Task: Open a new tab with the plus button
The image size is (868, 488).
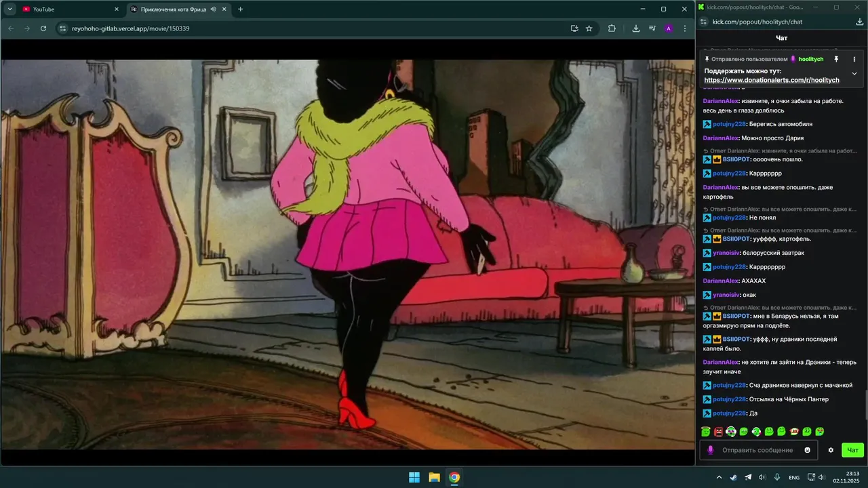Action: click(240, 9)
